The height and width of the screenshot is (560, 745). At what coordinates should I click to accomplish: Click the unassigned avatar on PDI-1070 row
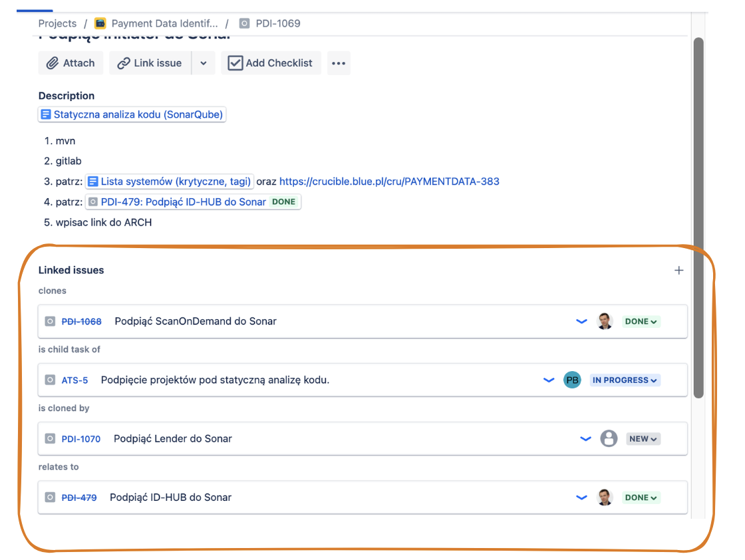[x=609, y=439]
